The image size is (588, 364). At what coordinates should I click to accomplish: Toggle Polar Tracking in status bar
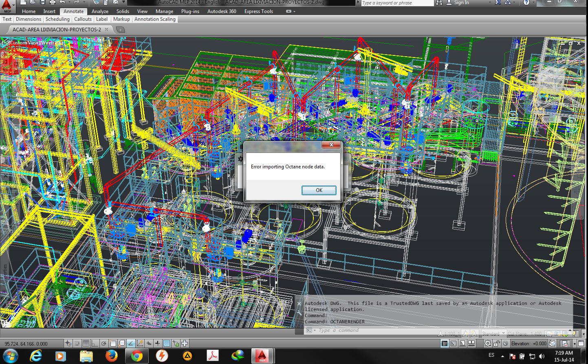point(104,344)
